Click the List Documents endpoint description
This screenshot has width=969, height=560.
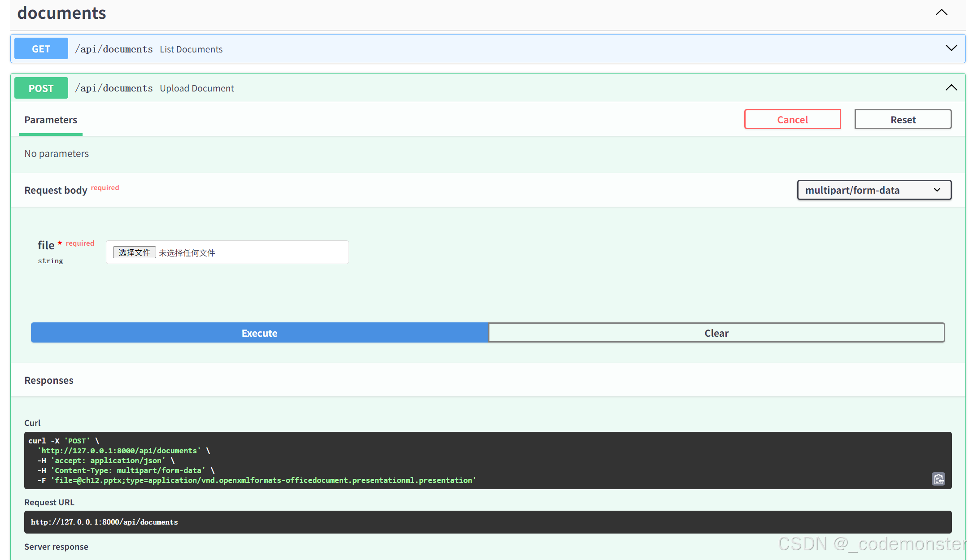[191, 49]
